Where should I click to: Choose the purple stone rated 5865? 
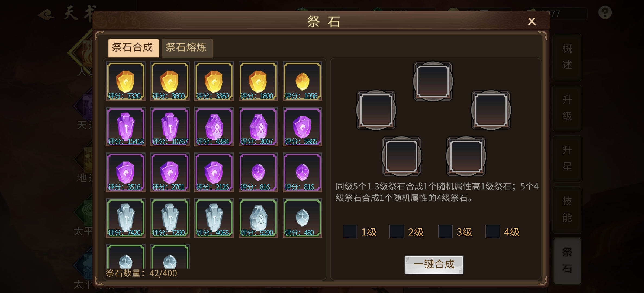point(302,127)
